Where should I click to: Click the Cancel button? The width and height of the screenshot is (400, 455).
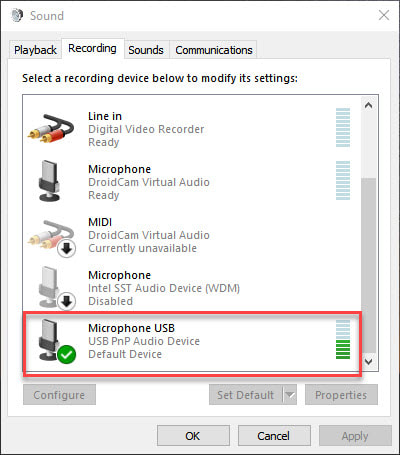click(274, 436)
